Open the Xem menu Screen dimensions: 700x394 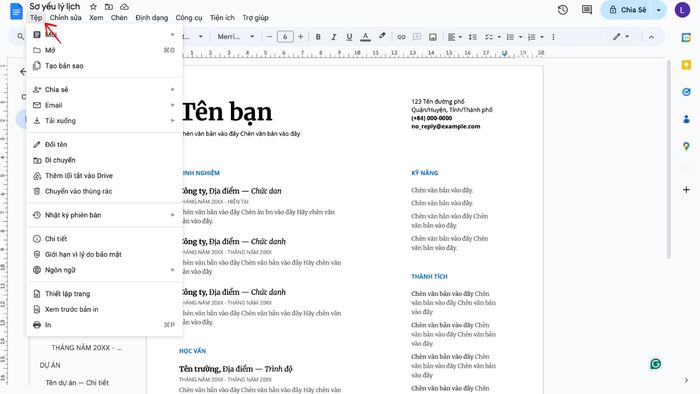tap(96, 17)
